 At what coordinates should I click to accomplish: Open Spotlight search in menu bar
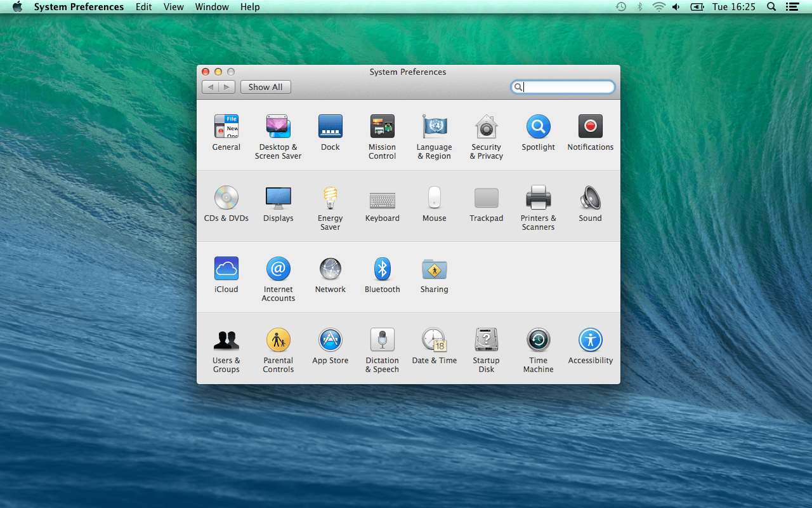click(771, 7)
